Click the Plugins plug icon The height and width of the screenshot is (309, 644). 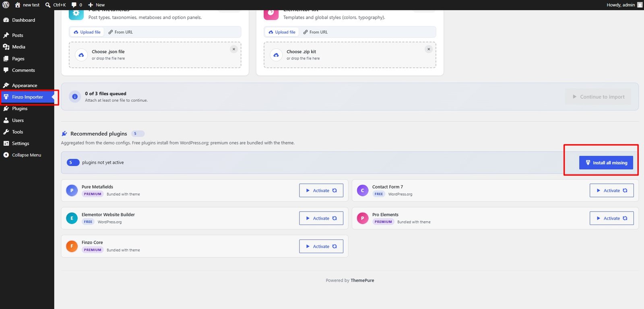coord(6,109)
